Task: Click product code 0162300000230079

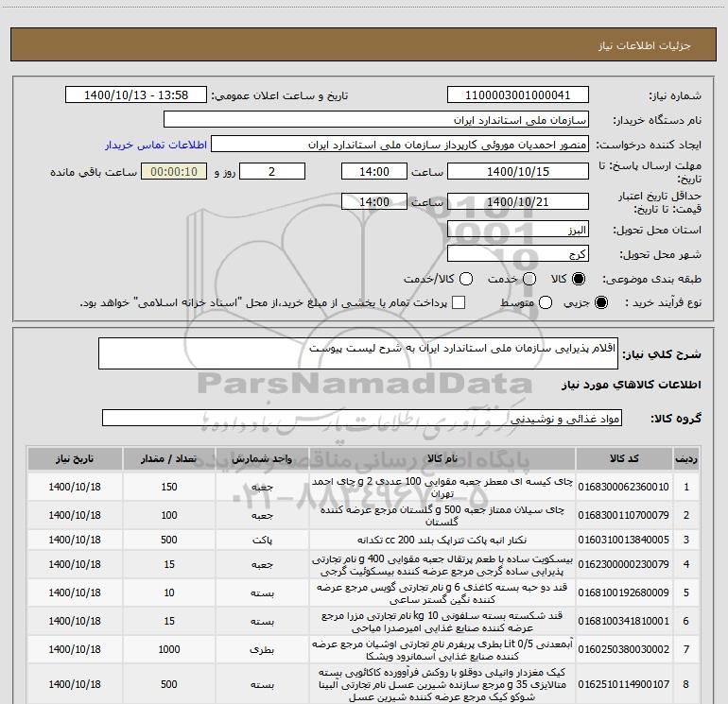Action: 624,564
